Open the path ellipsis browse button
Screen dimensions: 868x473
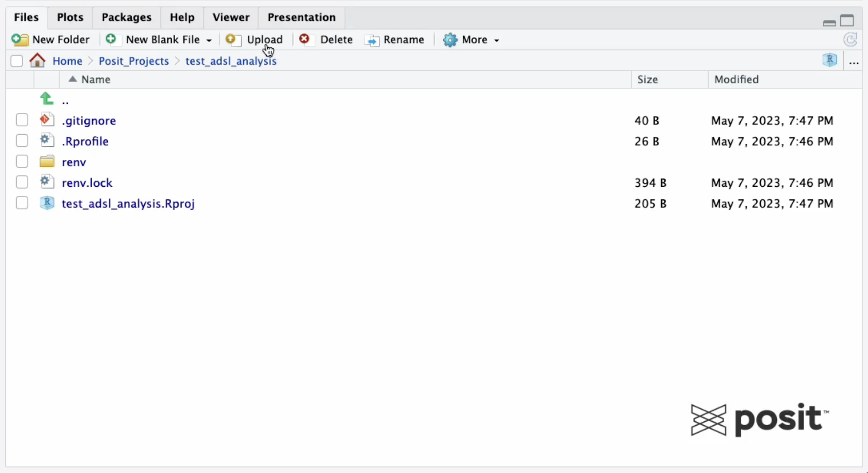853,62
